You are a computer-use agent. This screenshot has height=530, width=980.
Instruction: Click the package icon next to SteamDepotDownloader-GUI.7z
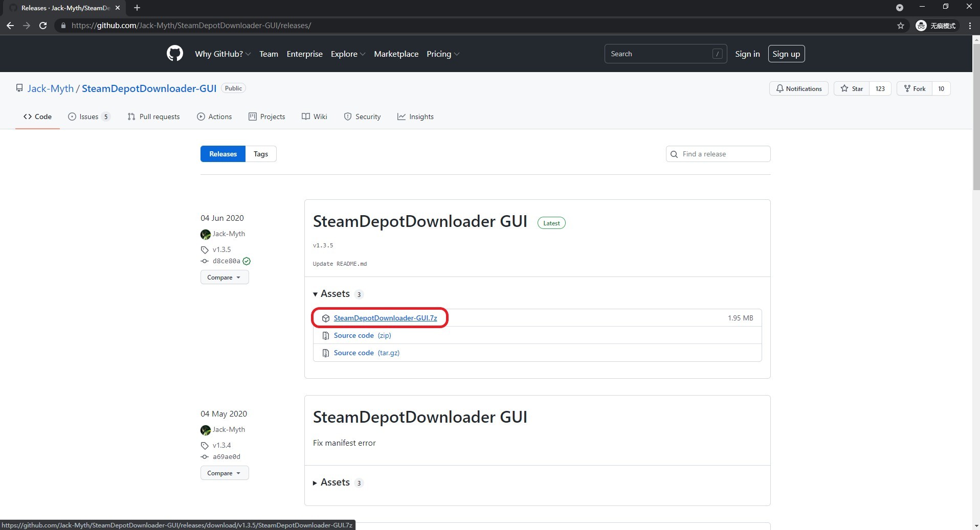(326, 318)
